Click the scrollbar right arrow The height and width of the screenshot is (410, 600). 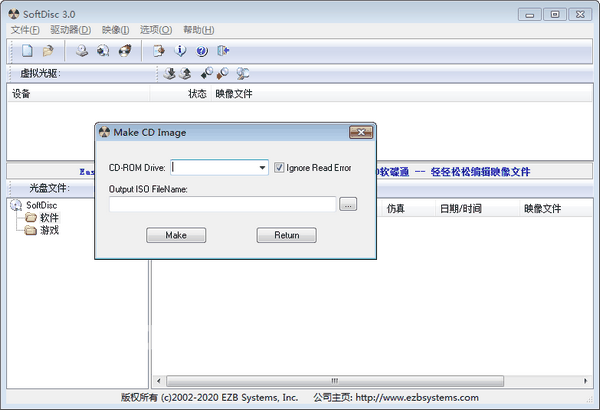coord(585,381)
